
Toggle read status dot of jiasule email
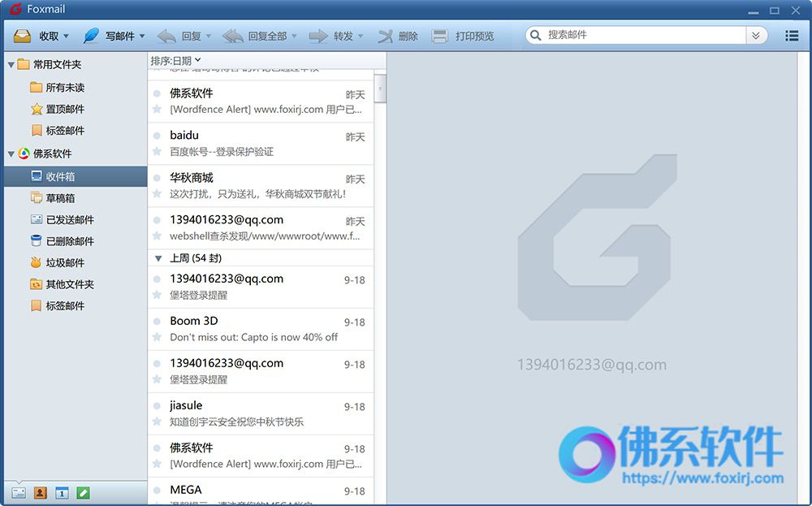[x=157, y=406]
